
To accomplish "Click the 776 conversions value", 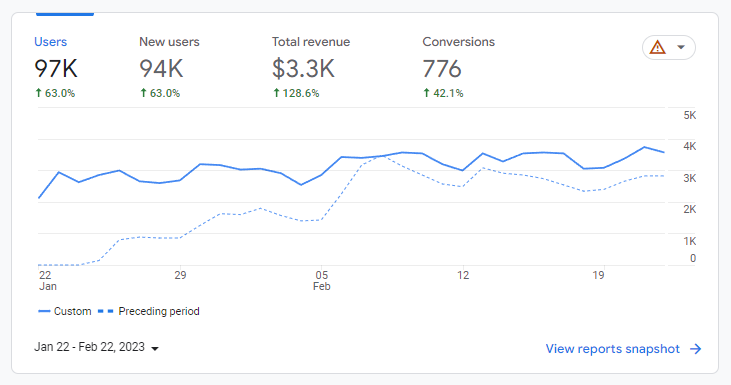I will click(442, 69).
